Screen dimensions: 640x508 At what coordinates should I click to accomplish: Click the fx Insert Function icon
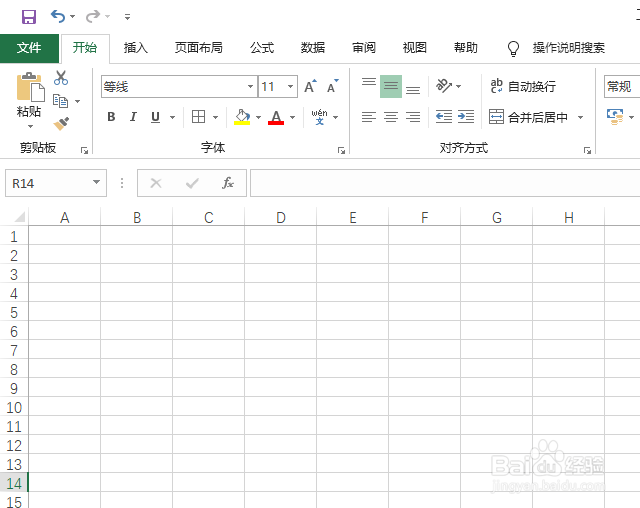point(228,183)
